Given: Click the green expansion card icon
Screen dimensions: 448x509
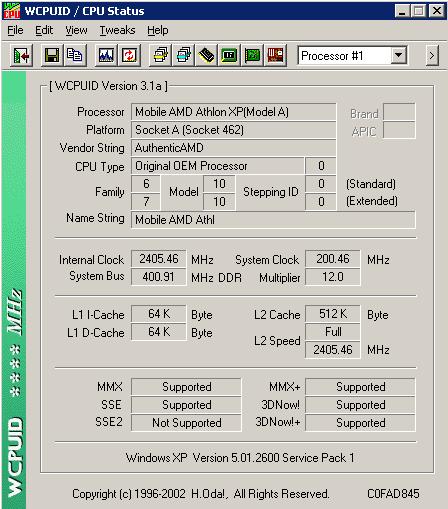Looking at the screenshot, I should point(252,55).
